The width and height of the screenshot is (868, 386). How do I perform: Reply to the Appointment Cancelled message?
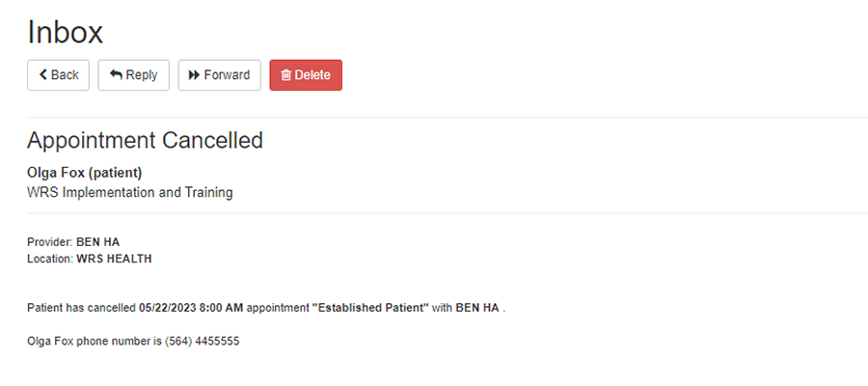[133, 74]
